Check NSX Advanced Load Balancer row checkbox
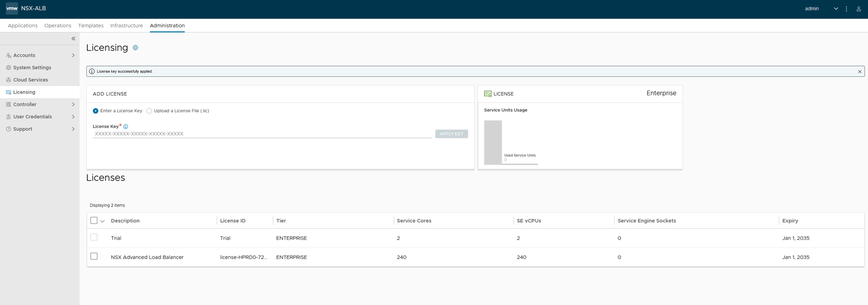Screen dimensions: 868x305 pyautogui.click(x=94, y=256)
